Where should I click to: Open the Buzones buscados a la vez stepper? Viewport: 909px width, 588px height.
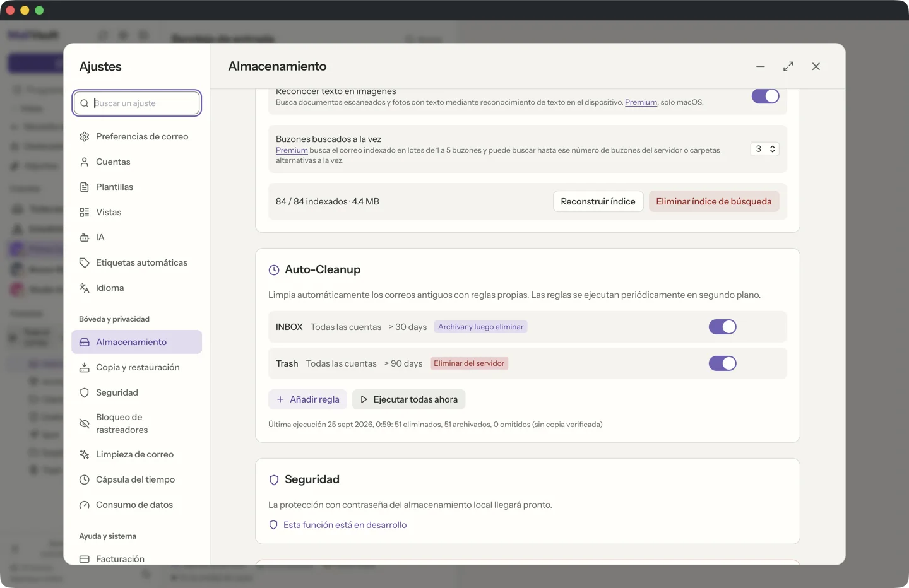coord(764,149)
